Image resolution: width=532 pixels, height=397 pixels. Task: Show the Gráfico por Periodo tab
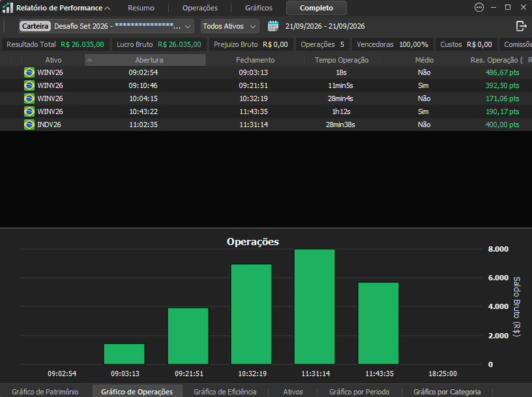pos(359,392)
